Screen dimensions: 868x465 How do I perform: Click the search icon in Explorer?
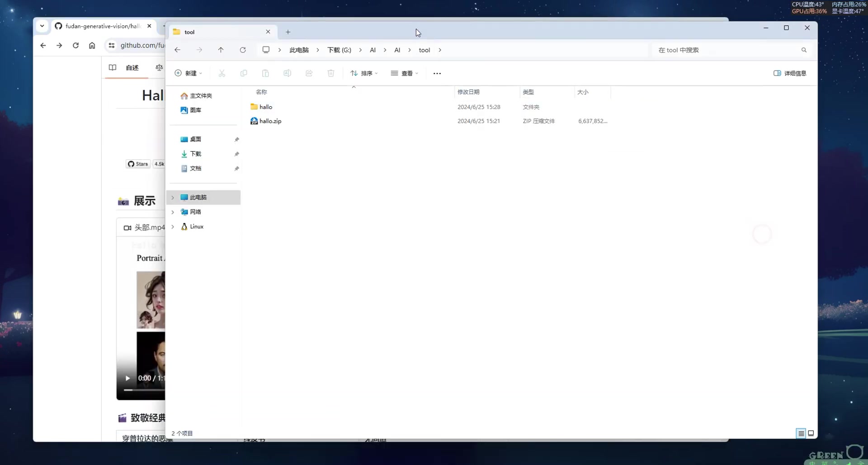click(804, 50)
